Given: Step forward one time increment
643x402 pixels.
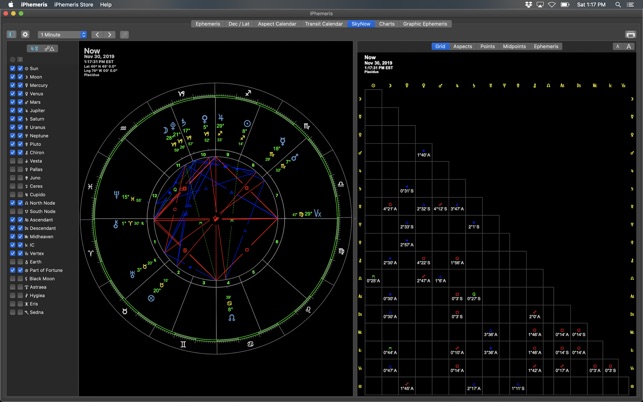Looking at the screenshot, I should point(110,34).
